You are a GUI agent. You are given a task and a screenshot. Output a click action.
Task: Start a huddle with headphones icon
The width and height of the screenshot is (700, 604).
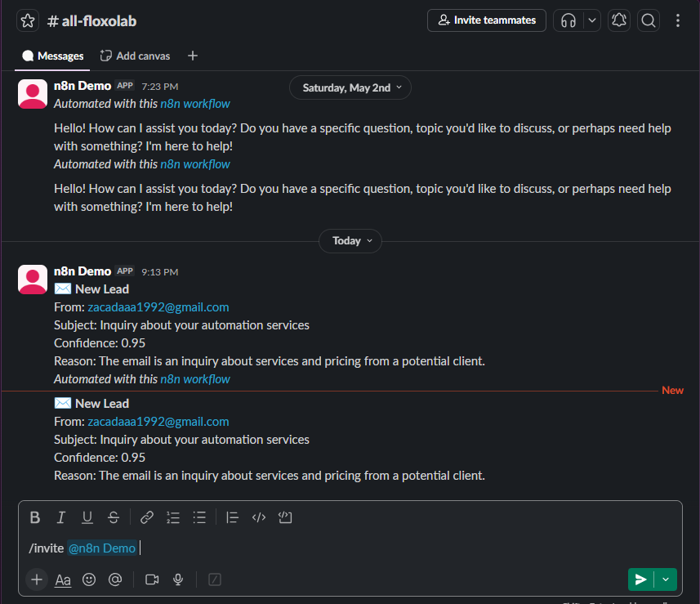pos(568,20)
